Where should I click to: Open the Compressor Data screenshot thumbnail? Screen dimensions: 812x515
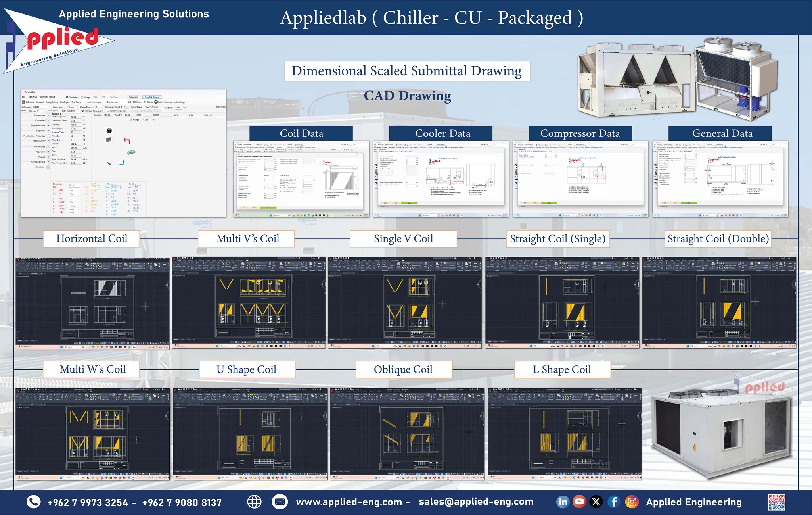[x=580, y=179]
